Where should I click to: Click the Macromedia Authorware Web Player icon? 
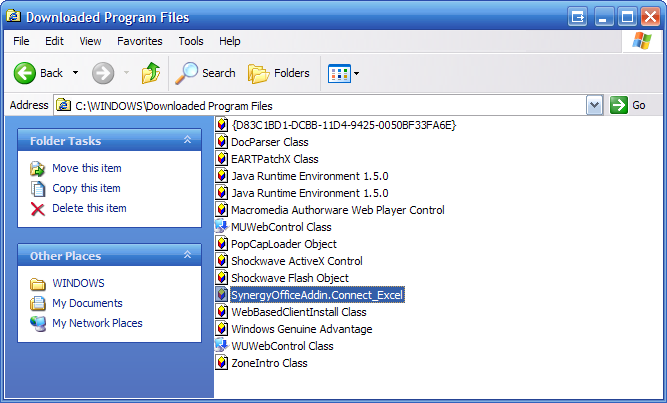221,210
